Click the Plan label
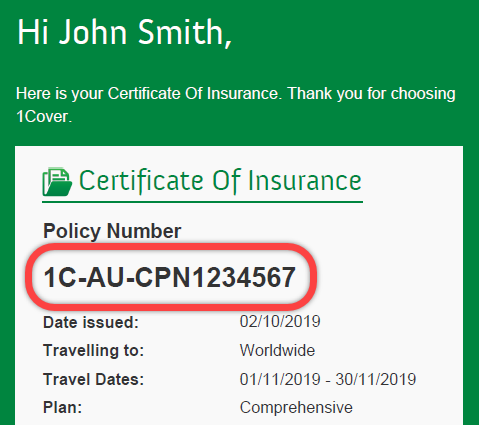 pos(62,407)
